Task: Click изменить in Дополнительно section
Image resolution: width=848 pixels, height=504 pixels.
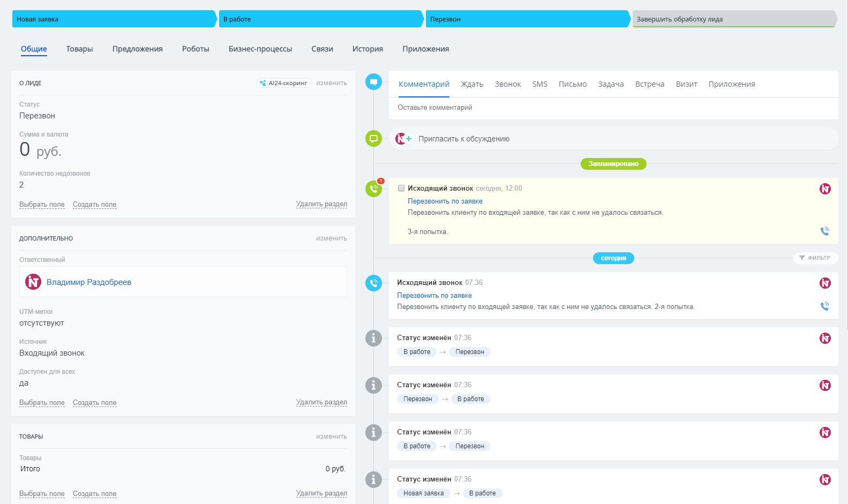Action: [x=331, y=238]
